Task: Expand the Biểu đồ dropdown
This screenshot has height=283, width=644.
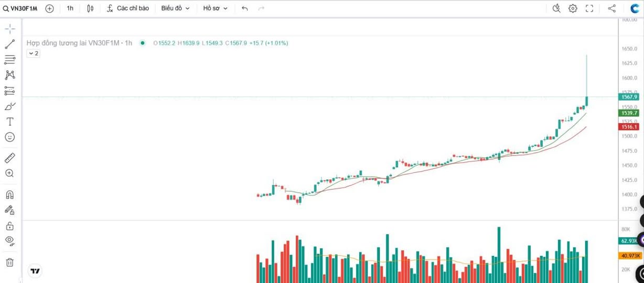Action: click(x=175, y=8)
